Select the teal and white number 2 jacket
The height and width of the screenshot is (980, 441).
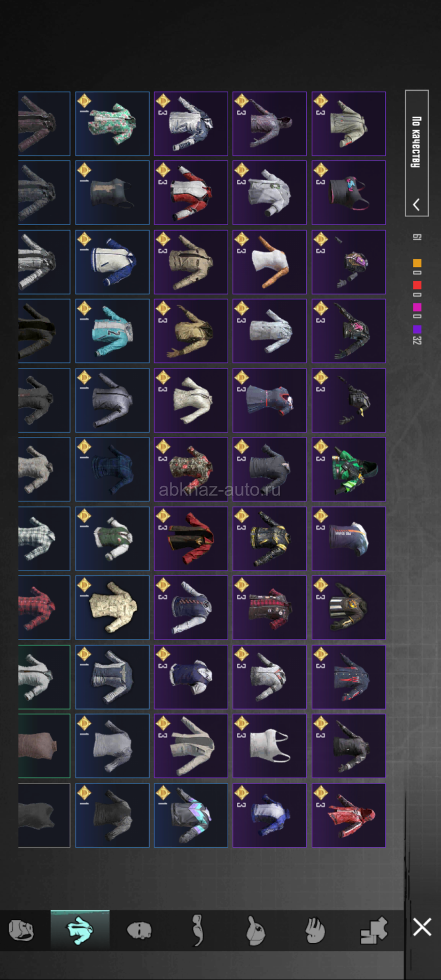(112, 331)
